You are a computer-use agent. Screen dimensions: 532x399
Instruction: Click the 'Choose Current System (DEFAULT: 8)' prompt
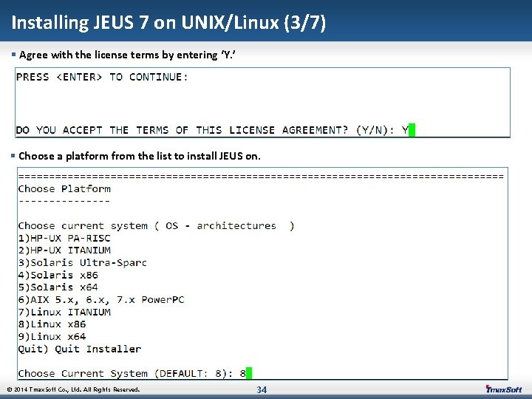[132, 374]
